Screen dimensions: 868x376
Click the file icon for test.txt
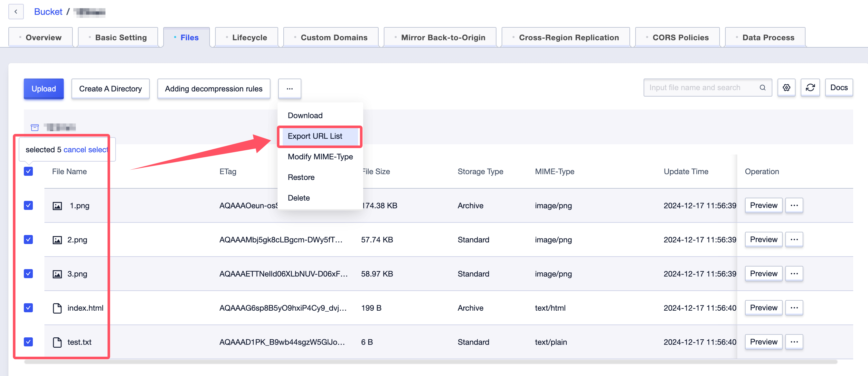point(57,342)
